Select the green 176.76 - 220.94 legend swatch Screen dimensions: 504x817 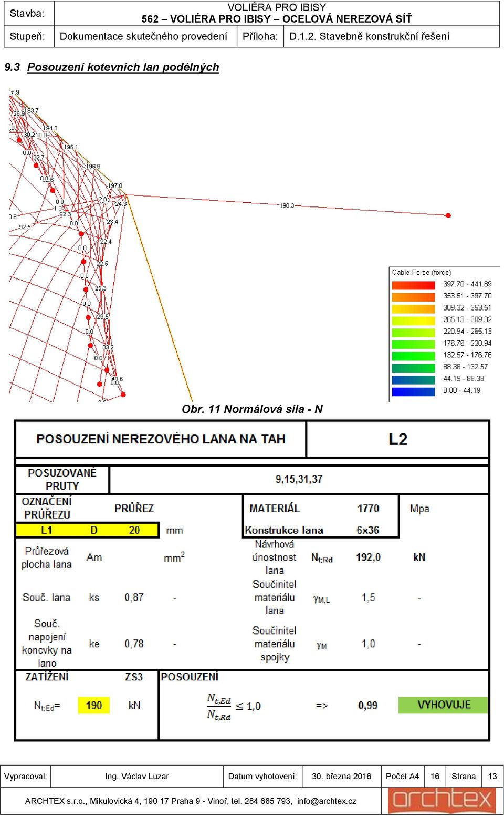tap(414, 344)
